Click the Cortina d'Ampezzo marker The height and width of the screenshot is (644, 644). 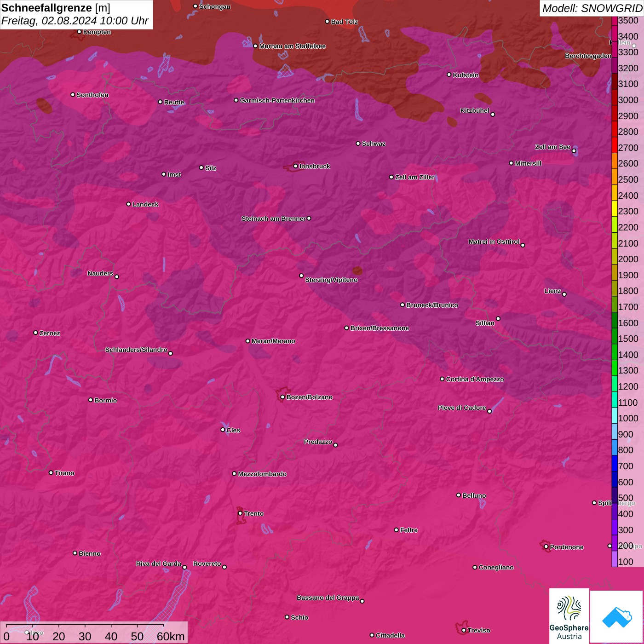(x=442, y=379)
